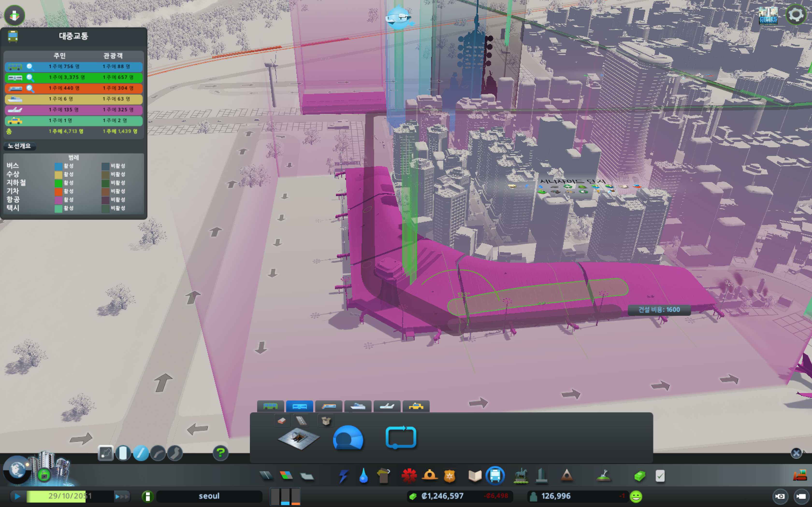
Task: Expand the city info beside seoul name
Action: tap(148, 496)
